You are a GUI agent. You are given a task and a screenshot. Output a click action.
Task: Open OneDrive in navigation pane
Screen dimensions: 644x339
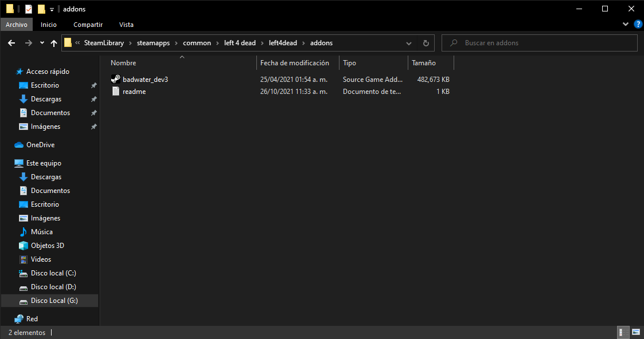pos(40,145)
